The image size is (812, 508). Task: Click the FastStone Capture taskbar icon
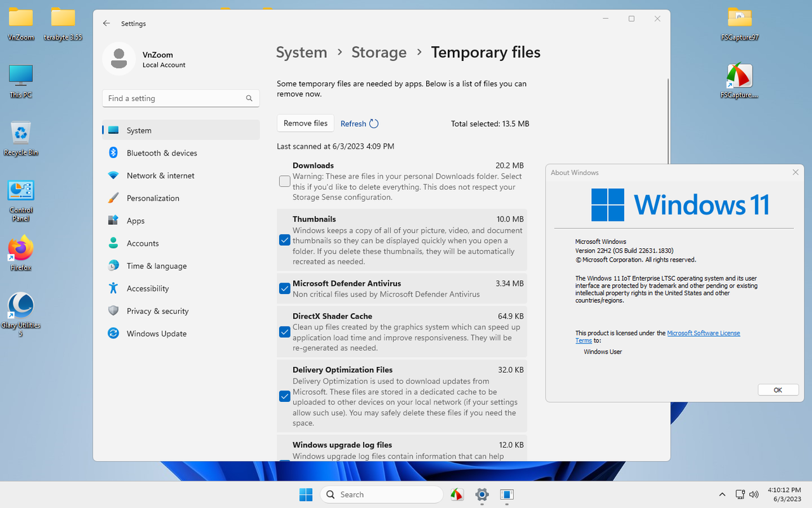point(457,494)
